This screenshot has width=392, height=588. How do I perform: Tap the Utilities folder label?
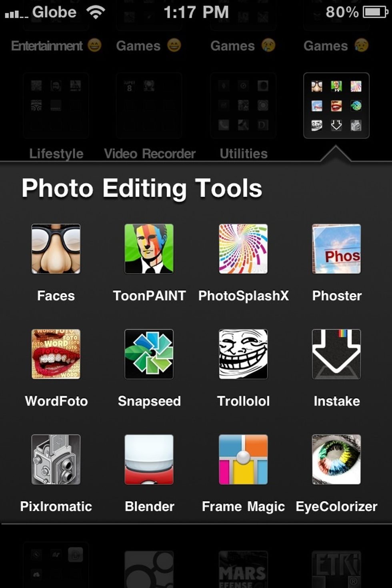pyautogui.click(x=244, y=154)
